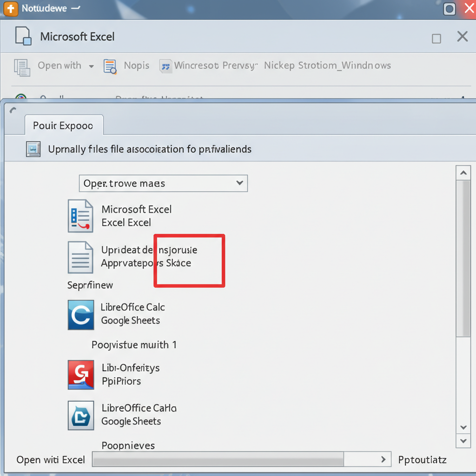Click the 'Seprfinew' label
Screen dimensions: 476x476
[90, 285]
